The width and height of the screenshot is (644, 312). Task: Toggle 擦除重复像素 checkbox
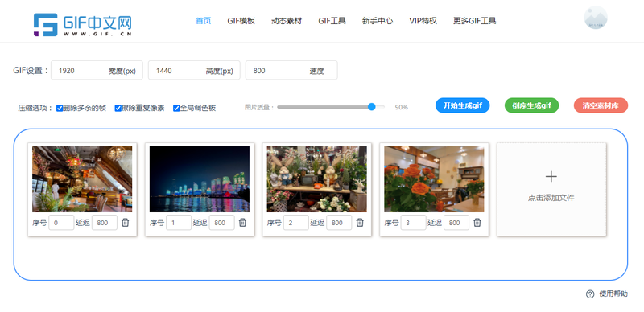118,108
